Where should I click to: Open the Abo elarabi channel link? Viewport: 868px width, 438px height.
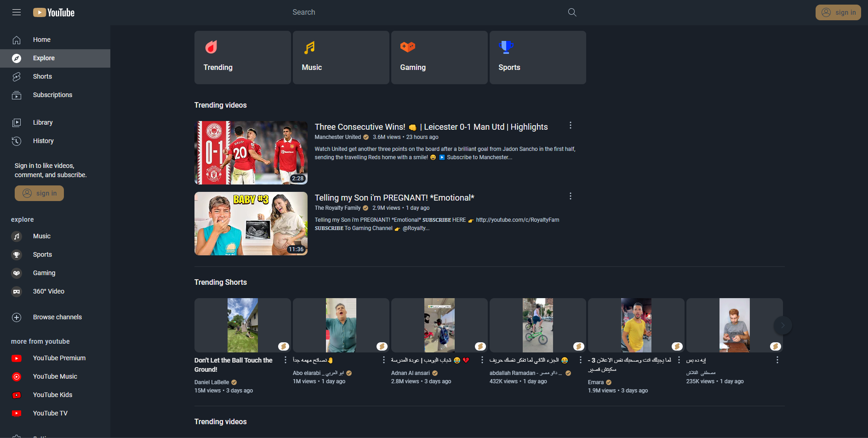click(x=318, y=373)
